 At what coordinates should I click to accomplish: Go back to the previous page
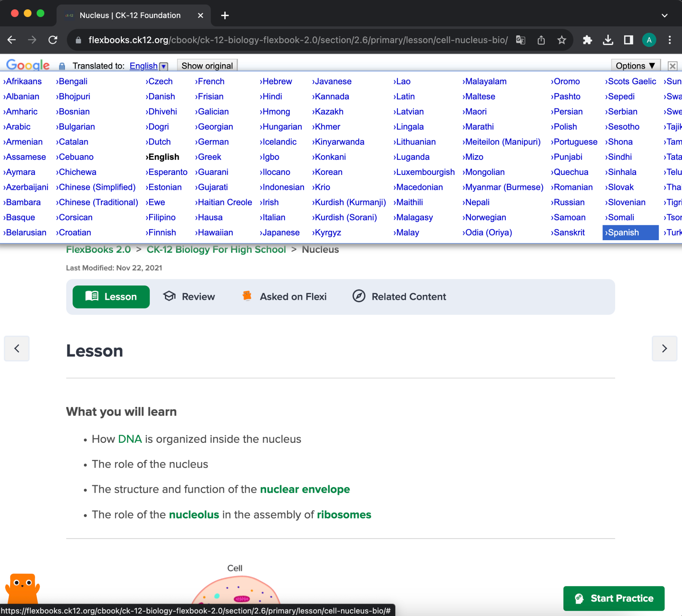pyautogui.click(x=12, y=40)
